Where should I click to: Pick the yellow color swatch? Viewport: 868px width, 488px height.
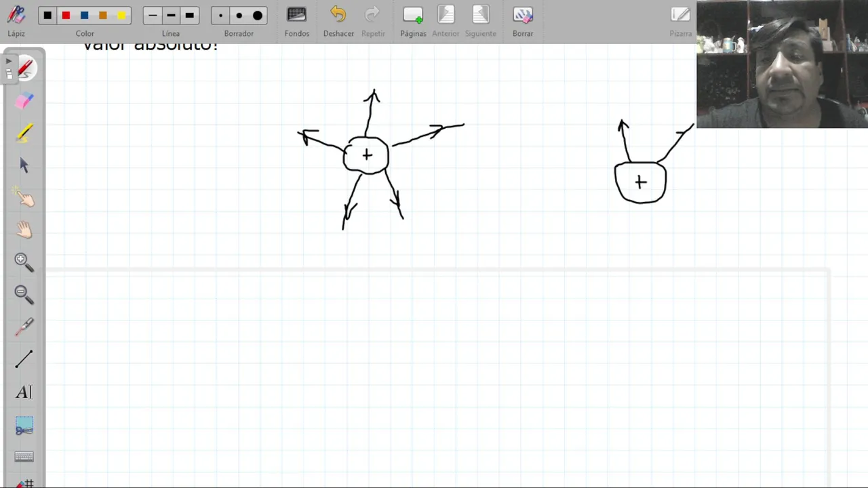click(x=121, y=16)
